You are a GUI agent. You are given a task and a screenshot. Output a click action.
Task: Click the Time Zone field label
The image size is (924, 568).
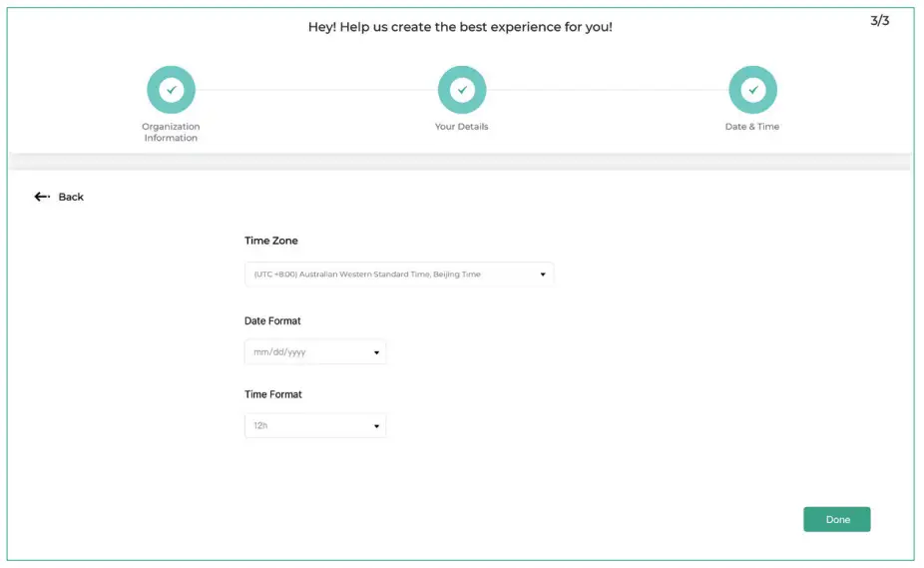point(271,241)
